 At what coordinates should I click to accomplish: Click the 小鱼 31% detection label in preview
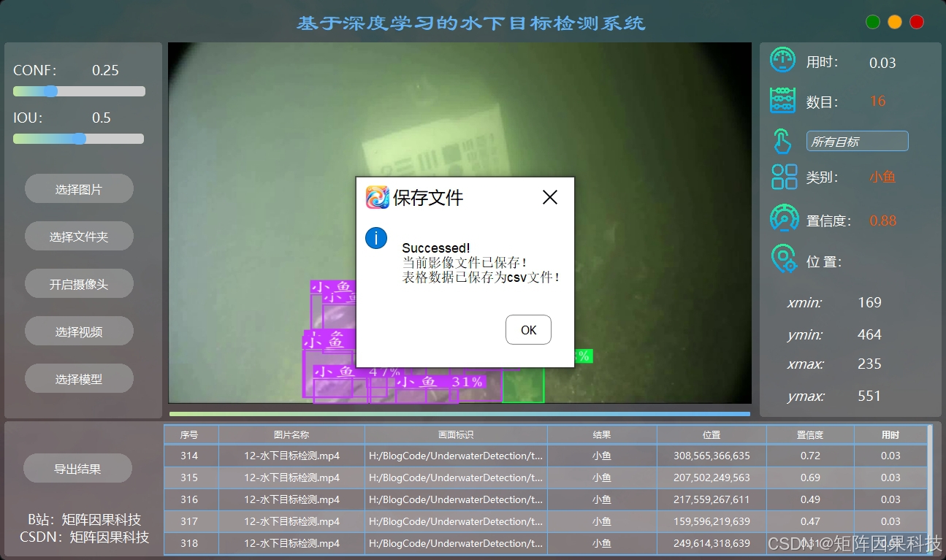[x=439, y=382]
